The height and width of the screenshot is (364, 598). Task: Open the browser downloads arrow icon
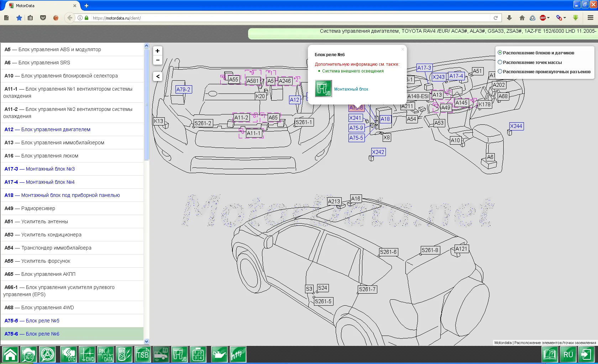(509, 18)
